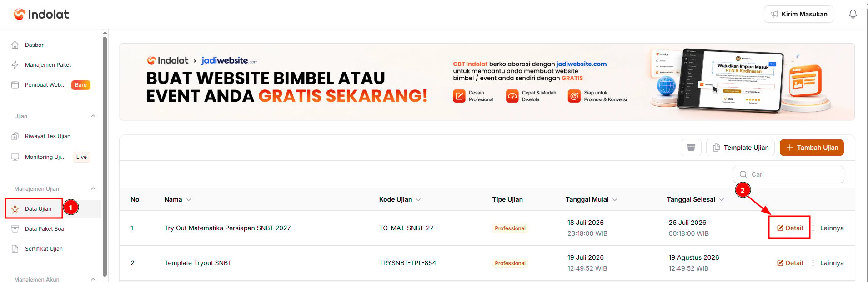Click the Baru badge beside Pembuat Web

pyautogui.click(x=81, y=85)
